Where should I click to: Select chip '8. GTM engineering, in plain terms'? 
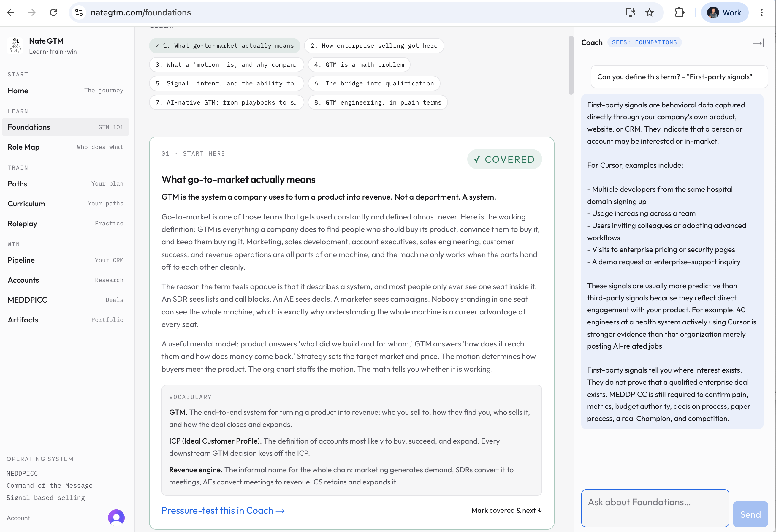(x=378, y=102)
